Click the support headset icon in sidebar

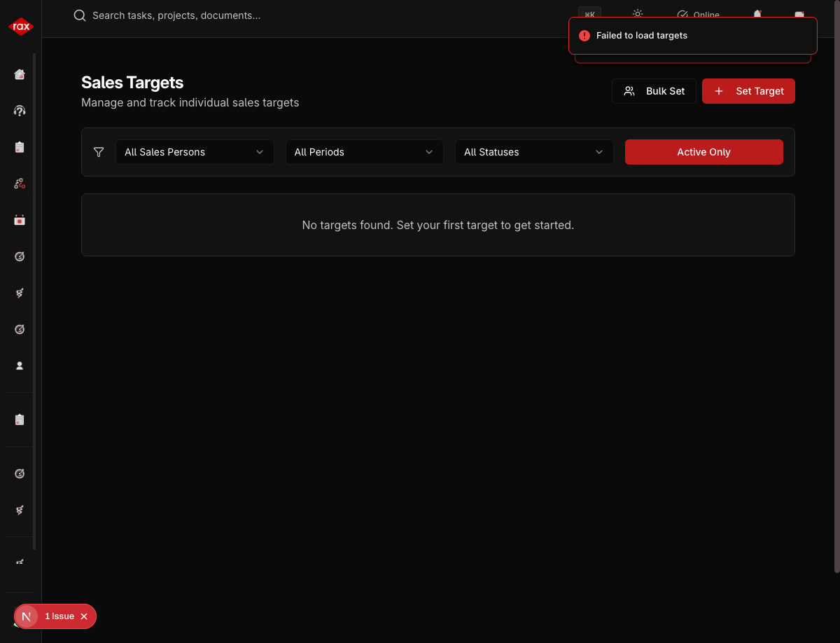(19, 110)
